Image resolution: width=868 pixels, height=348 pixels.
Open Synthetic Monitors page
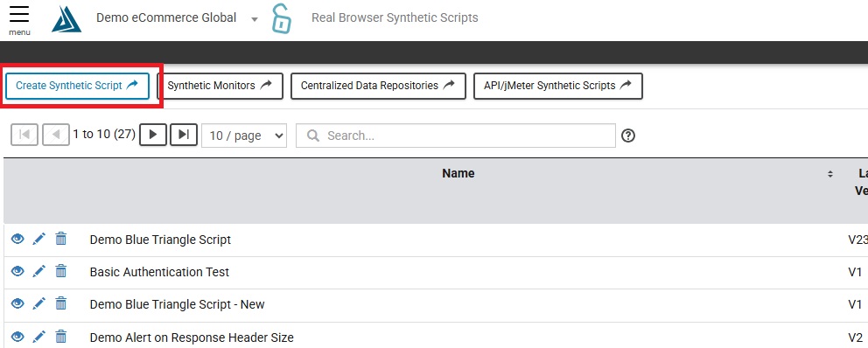click(220, 86)
